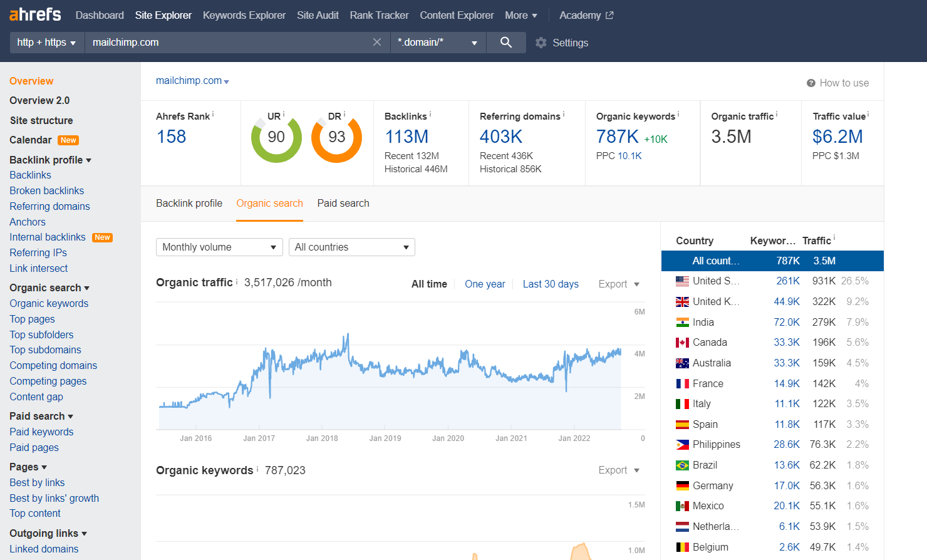
Task: Click the New badge beside Calendar
Action: point(68,140)
